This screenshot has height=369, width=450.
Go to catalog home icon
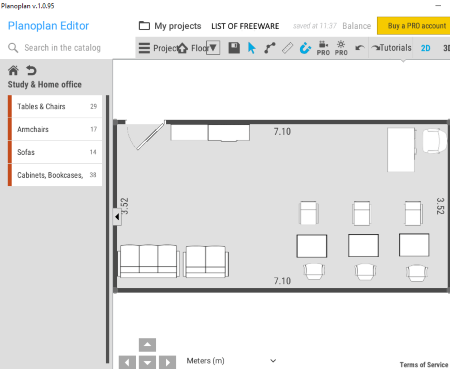tap(13, 70)
